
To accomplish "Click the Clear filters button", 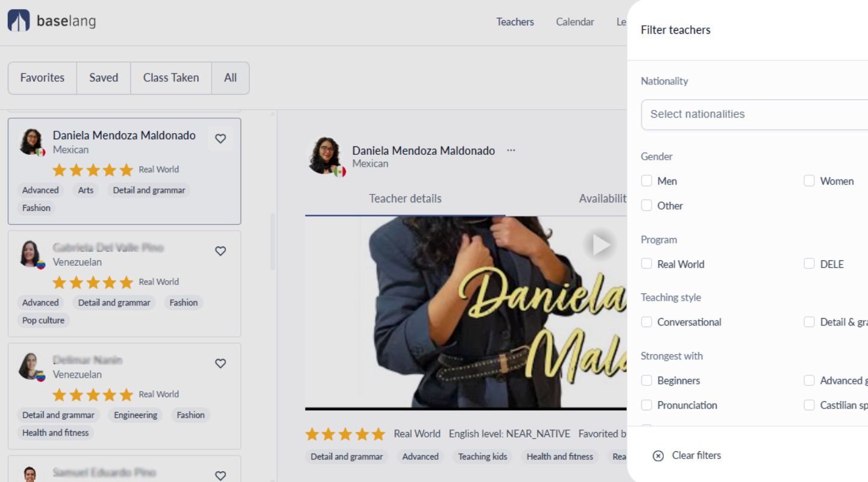I will coord(696,455).
